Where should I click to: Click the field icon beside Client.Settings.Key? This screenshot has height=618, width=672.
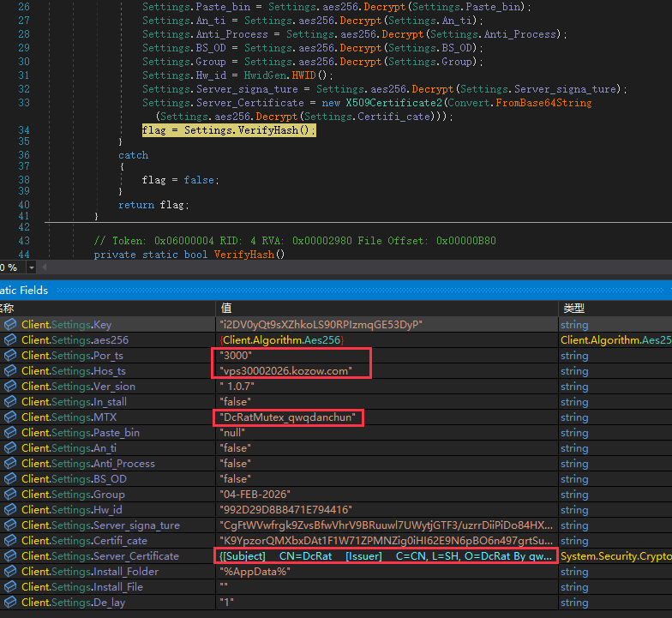click(x=10, y=324)
